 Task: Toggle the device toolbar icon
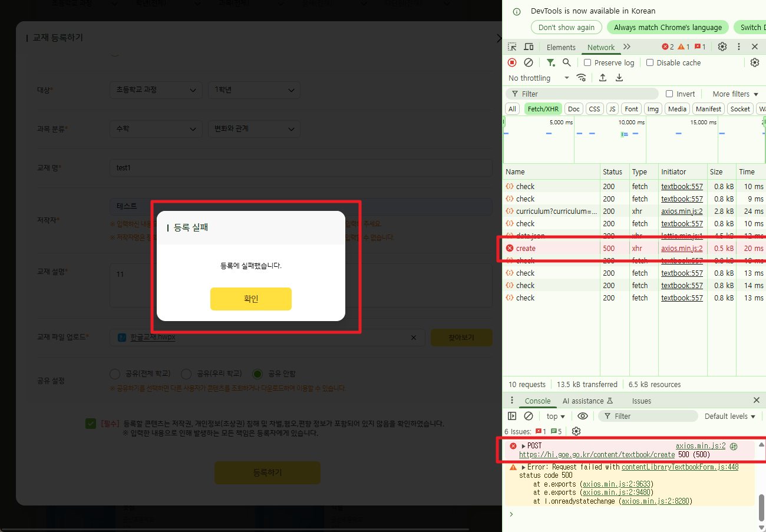[529, 47]
